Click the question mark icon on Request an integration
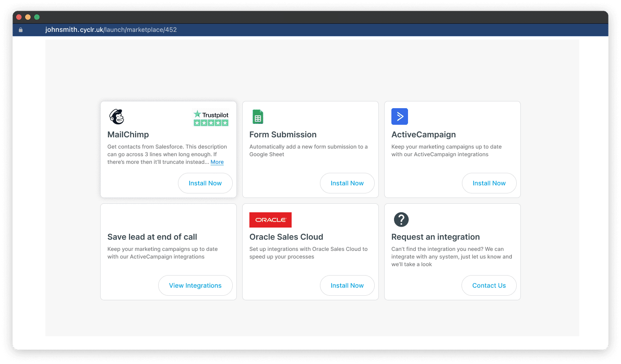The width and height of the screenshot is (621, 364). (x=401, y=219)
